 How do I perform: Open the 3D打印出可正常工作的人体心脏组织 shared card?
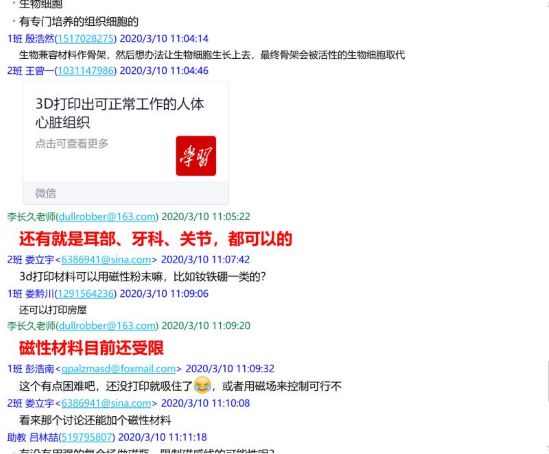(x=125, y=143)
